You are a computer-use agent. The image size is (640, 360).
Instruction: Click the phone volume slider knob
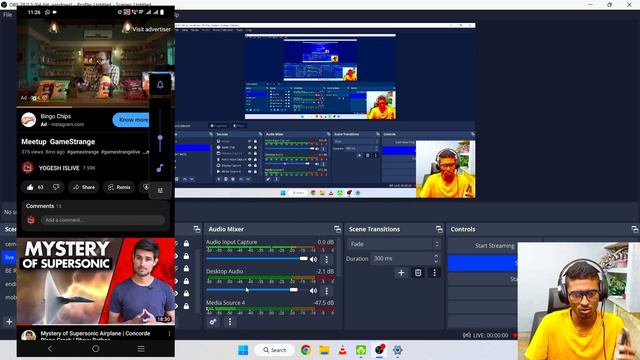pos(160,138)
